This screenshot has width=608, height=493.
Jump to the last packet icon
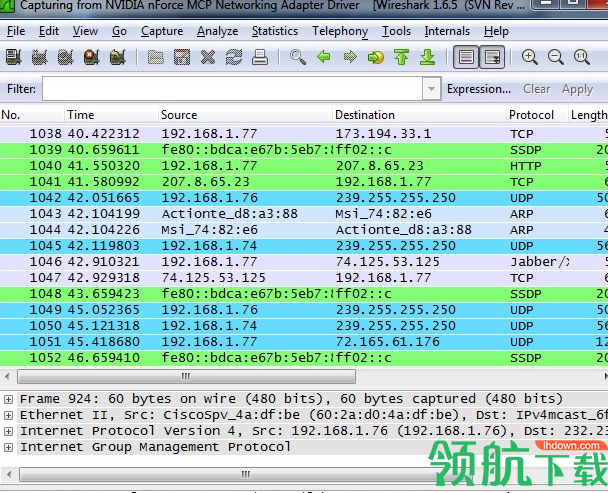coord(427,57)
